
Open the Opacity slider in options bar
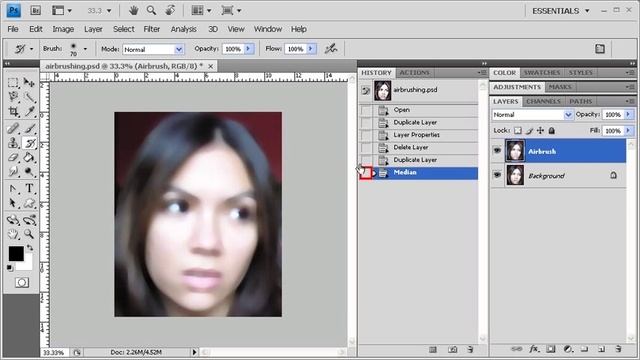[249, 49]
